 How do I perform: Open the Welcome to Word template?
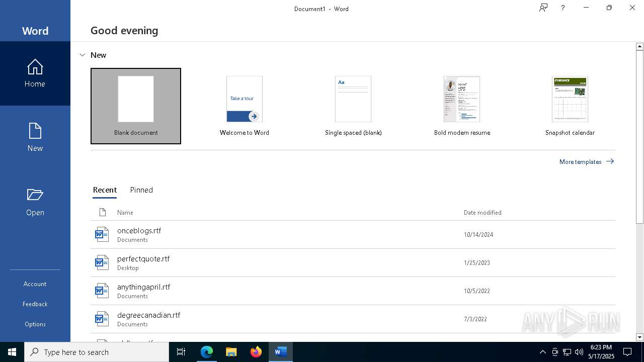coord(245,106)
